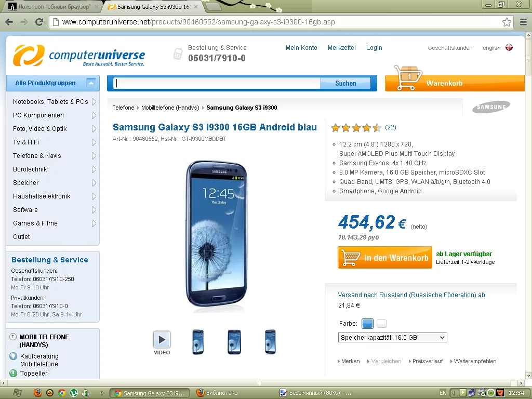
Task: Close the Лохотрон "обнови браузер" tab
Action: click(97, 7)
